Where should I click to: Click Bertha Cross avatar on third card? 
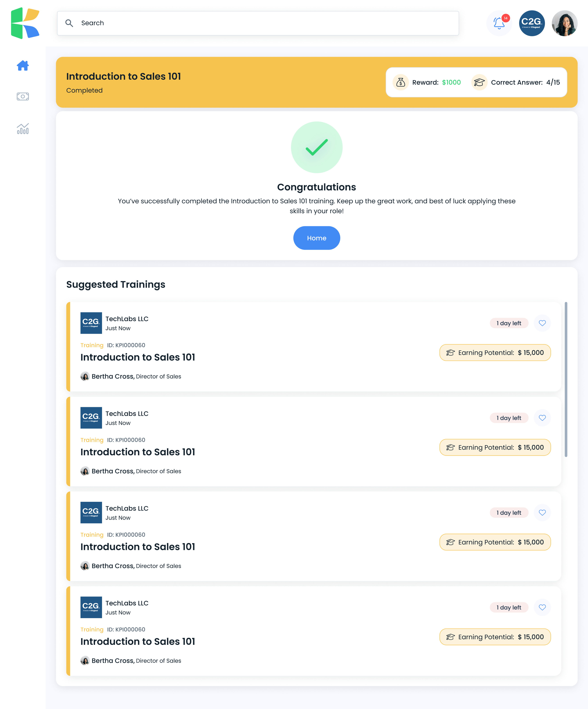[85, 566]
